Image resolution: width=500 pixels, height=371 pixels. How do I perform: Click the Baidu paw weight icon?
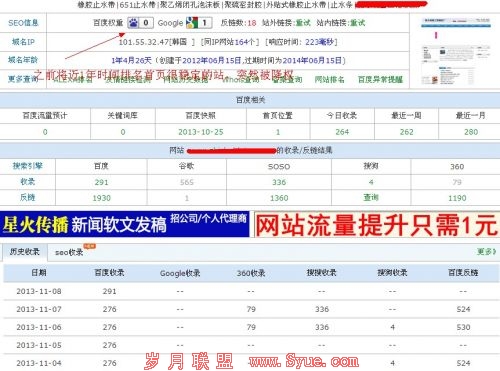coord(134,23)
